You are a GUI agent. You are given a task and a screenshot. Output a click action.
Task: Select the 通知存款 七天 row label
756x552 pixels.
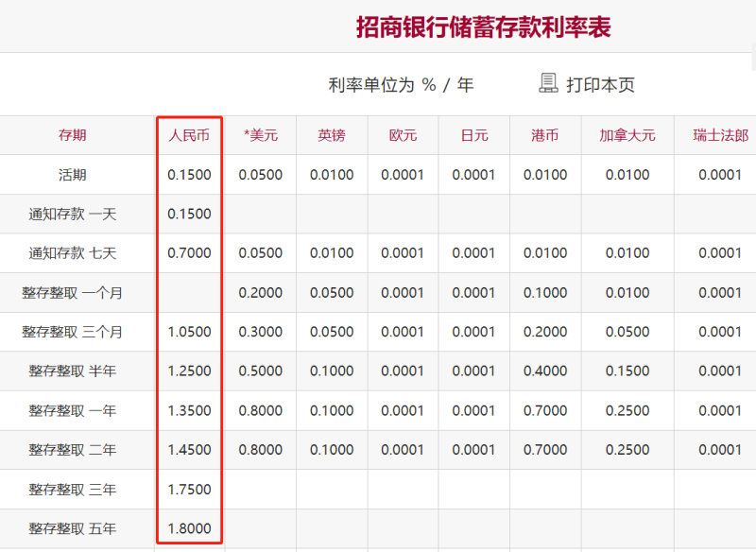tap(72, 253)
